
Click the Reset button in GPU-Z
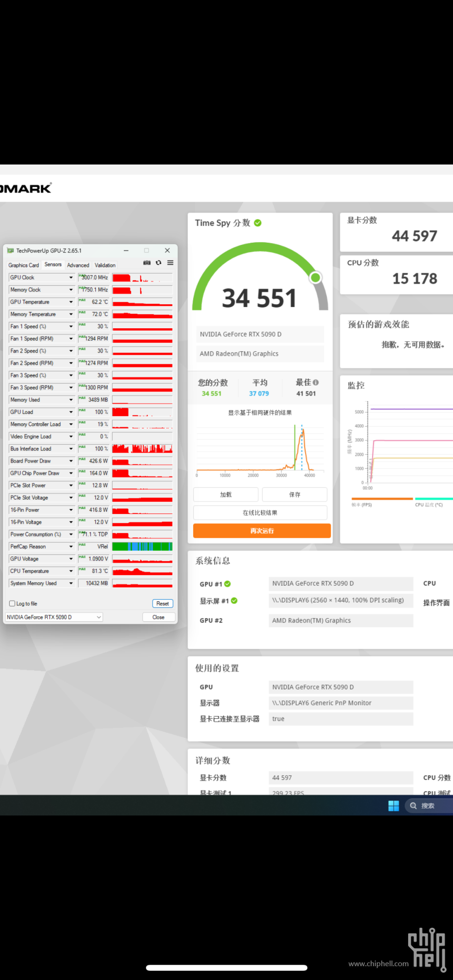coord(163,604)
